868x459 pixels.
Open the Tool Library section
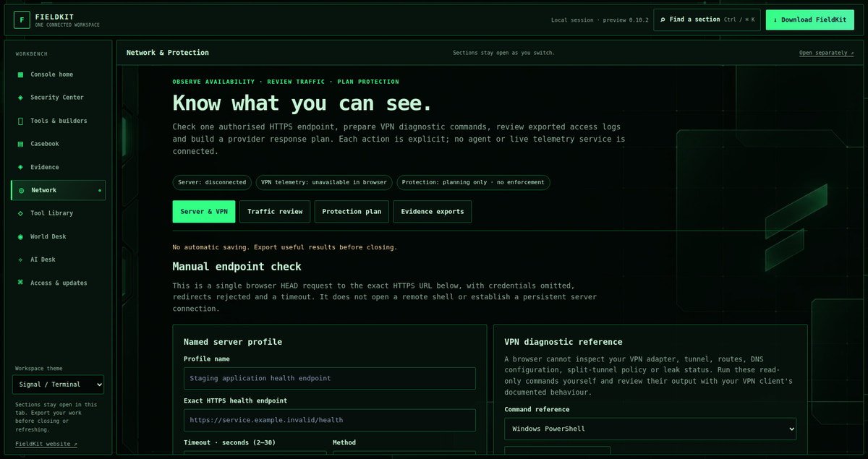click(x=58, y=213)
